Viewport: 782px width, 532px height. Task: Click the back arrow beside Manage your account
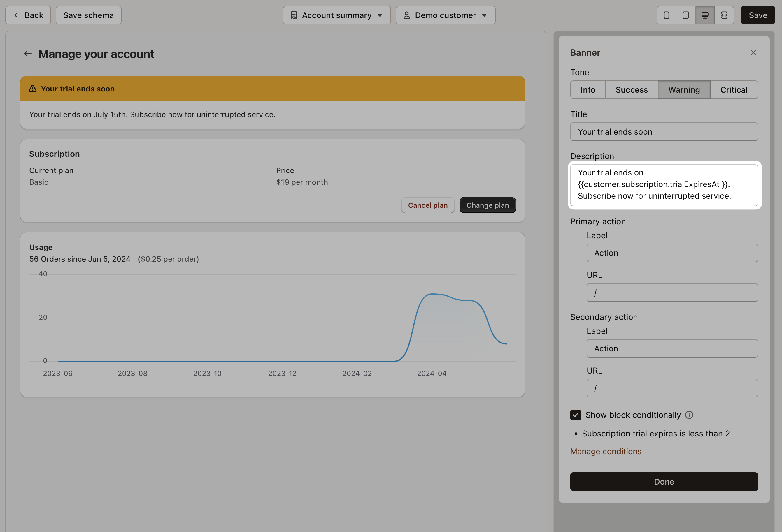pos(28,54)
